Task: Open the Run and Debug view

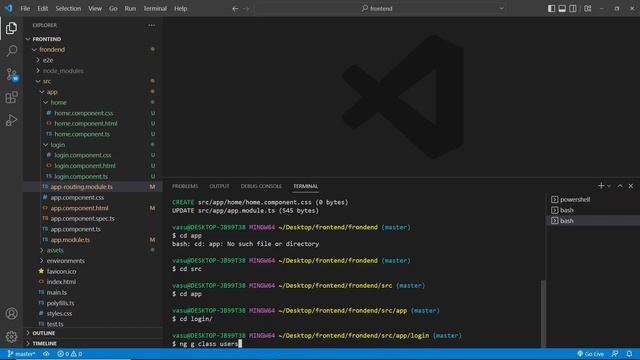Action: coord(11,120)
